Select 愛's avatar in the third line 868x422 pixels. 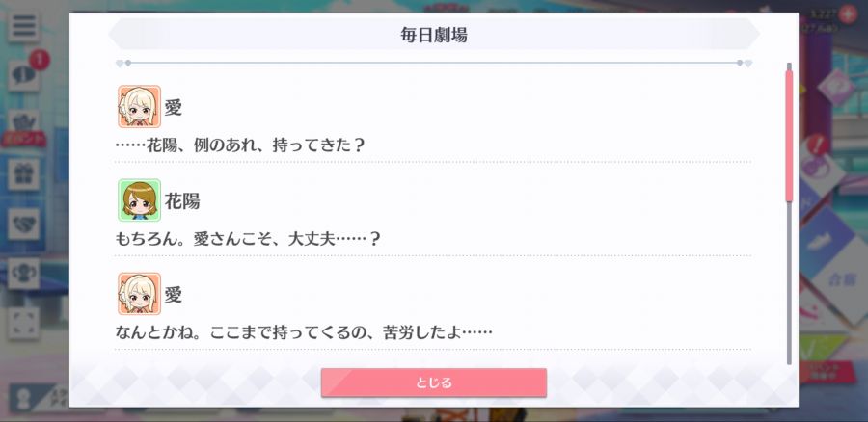[x=139, y=294]
